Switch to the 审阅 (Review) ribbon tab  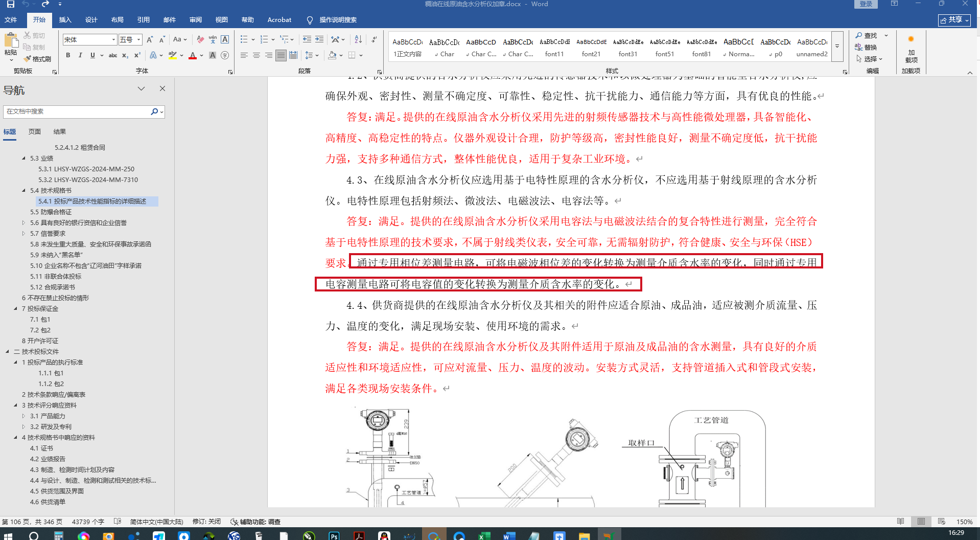click(x=195, y=20)
